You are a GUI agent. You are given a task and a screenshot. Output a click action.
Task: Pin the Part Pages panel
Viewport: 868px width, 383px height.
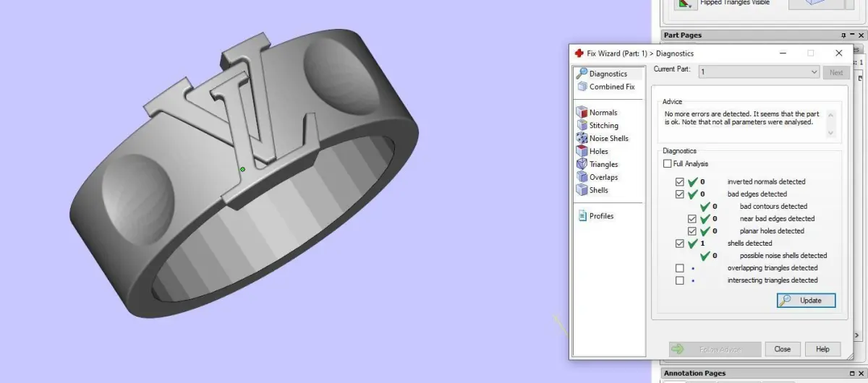tap(843, 35)
